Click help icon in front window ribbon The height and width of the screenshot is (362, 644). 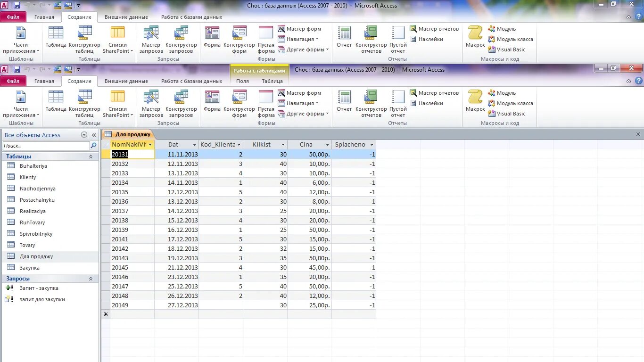click(639, 81)
